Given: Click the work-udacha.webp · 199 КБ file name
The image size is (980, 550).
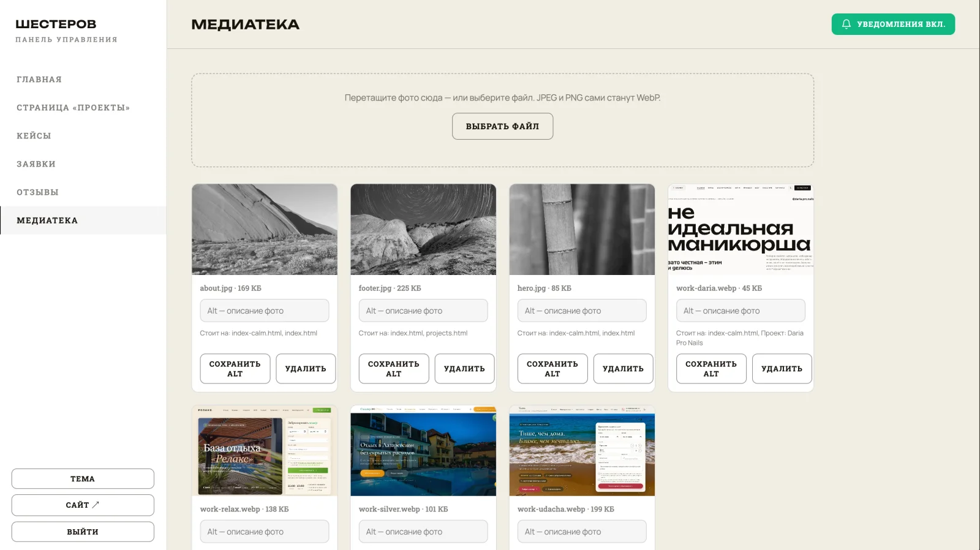Looking at the screenshot, I should click(x=566, y=510).
